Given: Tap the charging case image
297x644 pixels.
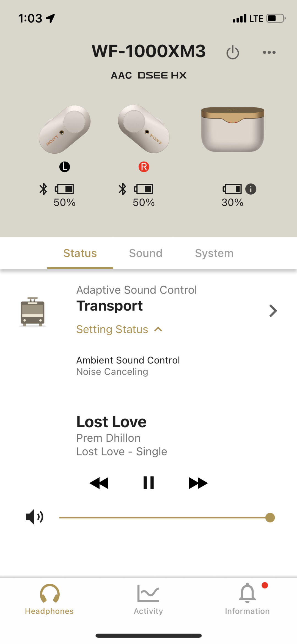Looking at the screenshot, I should coord(233,129).
